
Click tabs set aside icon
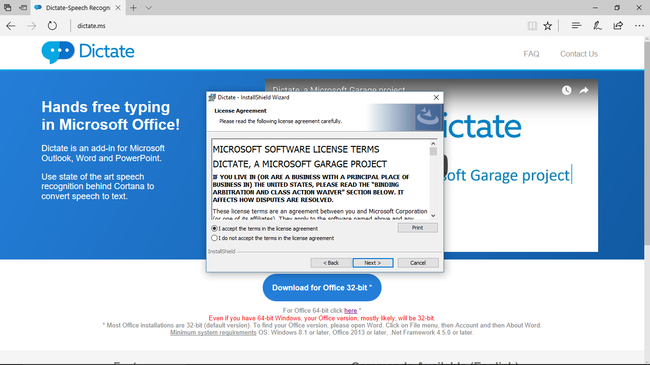[7, 7]
